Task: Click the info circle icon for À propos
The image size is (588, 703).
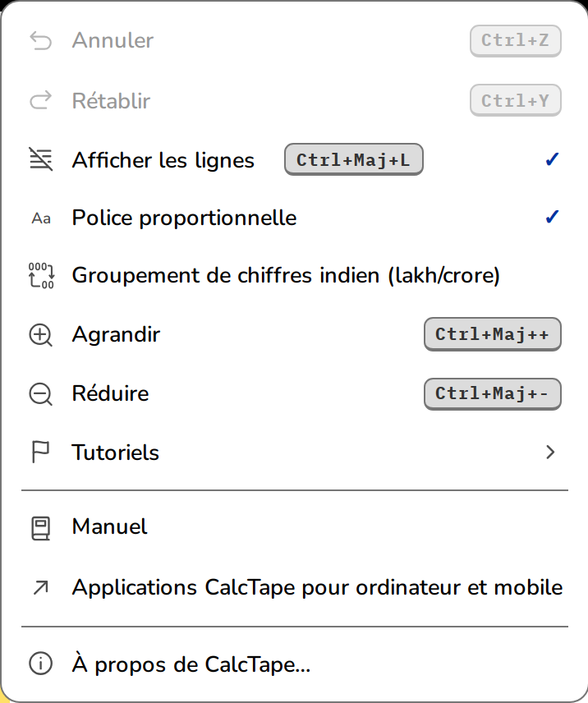Action: 41,664
